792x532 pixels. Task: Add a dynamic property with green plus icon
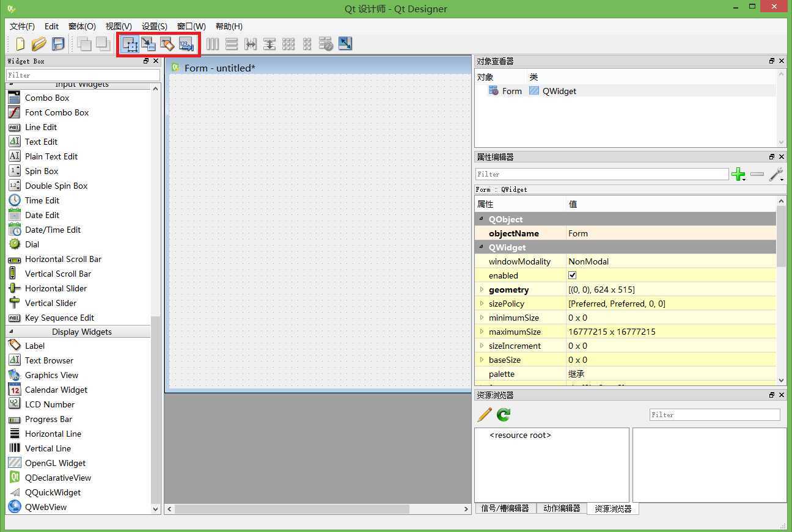(x=738, y=175)
